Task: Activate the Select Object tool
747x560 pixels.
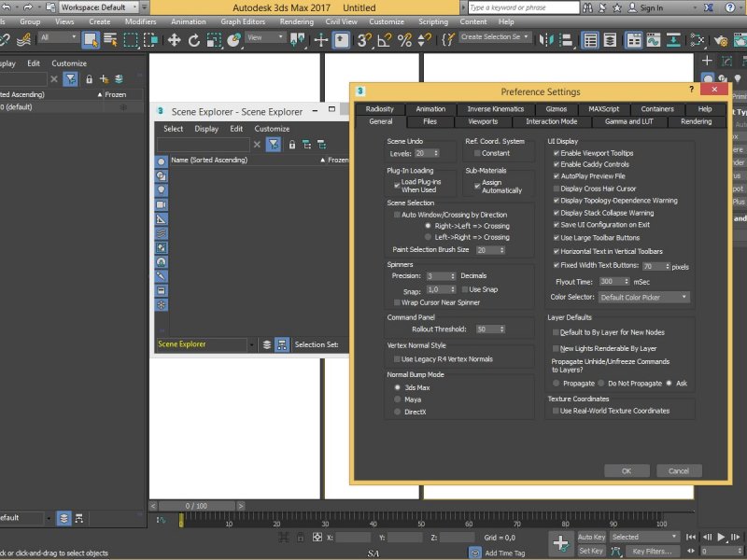Action: pyautogui.click(x=91, y=40)
